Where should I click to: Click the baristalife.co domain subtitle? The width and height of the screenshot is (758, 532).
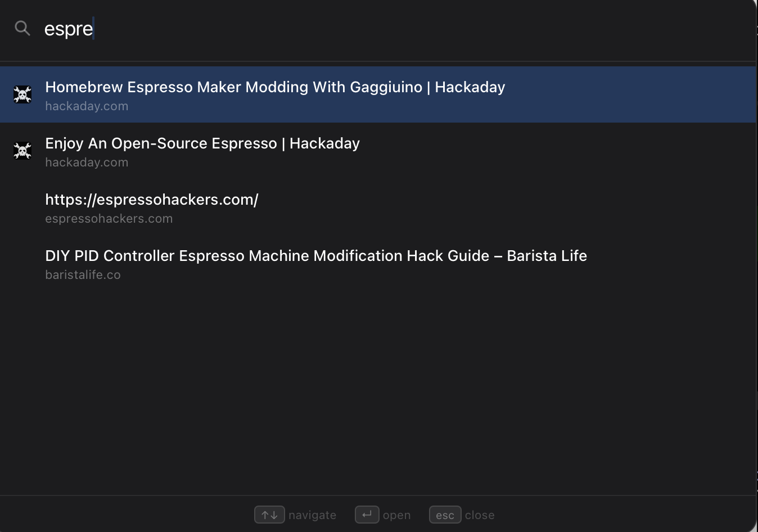point(83,275)
